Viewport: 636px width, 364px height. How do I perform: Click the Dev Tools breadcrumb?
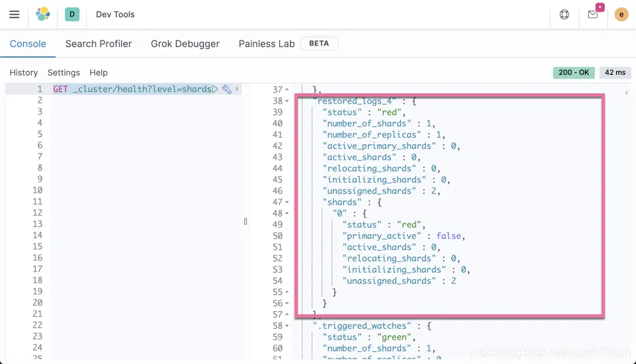115,14
